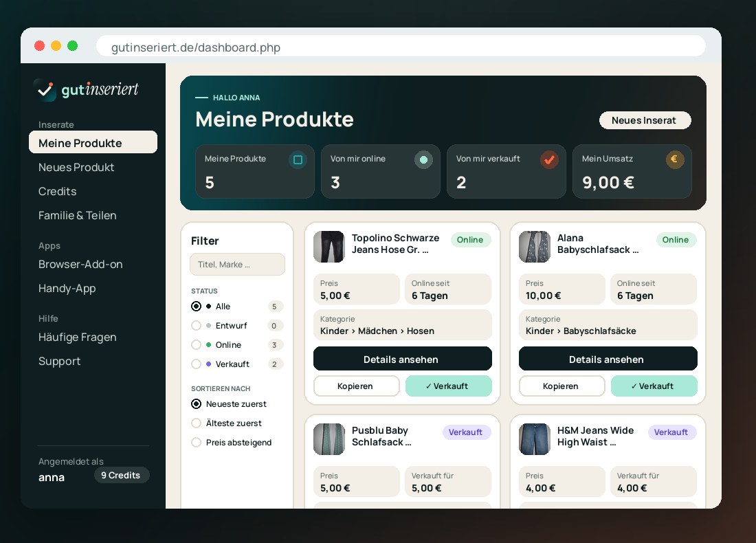Click the yellow window minimize dot
The image size is (756, 543).
pyautogui.click(x=56, y=46)
